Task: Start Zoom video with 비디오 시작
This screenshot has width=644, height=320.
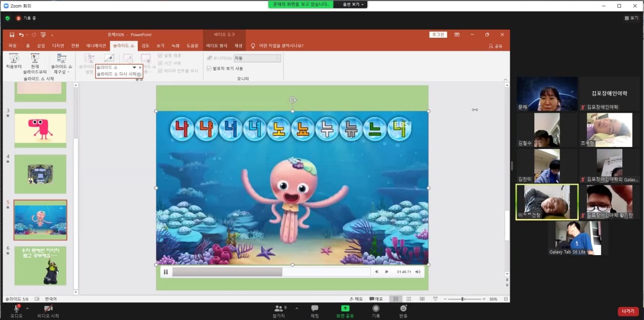Action: tap(48, 311)
